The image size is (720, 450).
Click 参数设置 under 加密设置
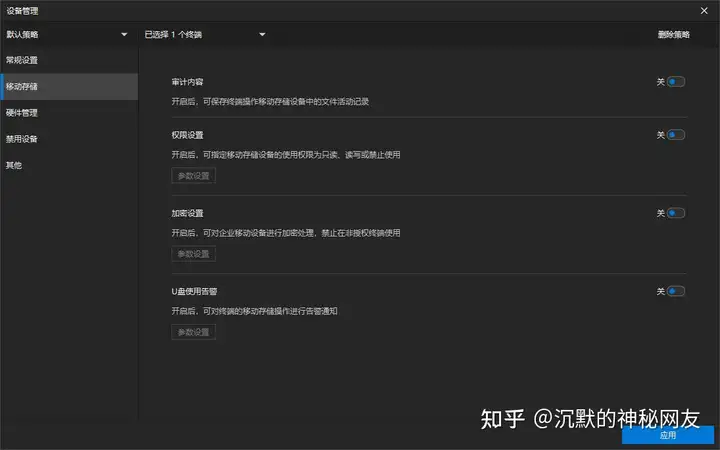click(x=193, y=254)
